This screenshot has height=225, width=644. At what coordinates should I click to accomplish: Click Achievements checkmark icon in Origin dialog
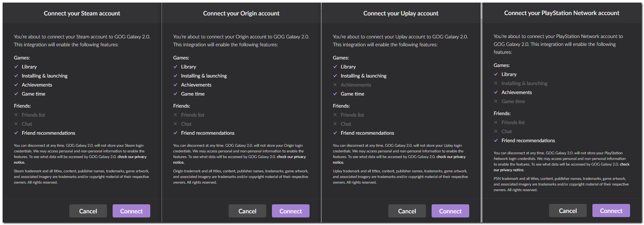pyautogui.click(x=175, y=85)
